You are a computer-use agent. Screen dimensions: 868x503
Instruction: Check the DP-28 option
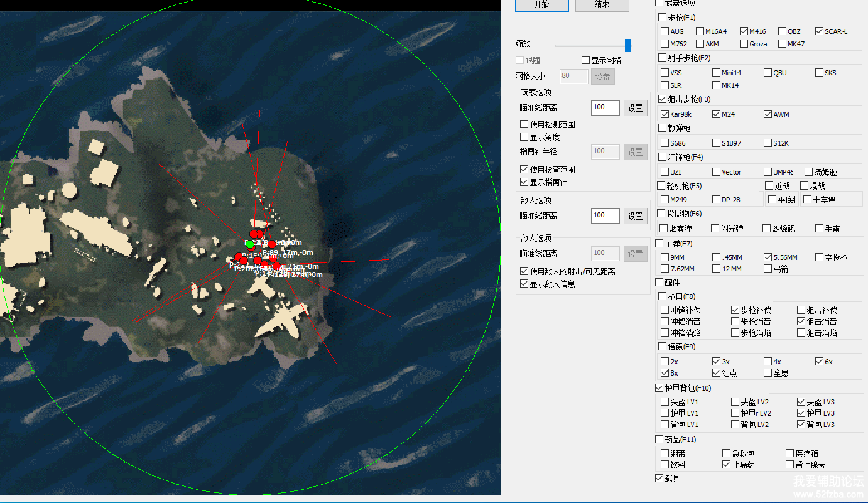coord(717,200)
